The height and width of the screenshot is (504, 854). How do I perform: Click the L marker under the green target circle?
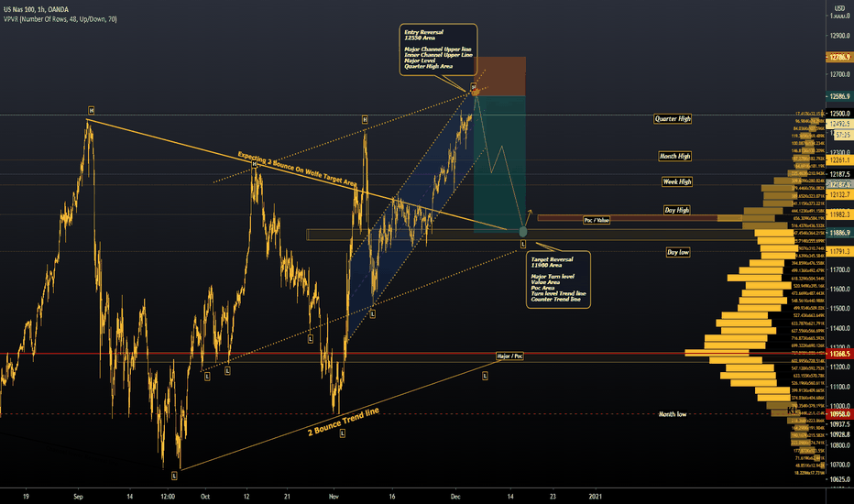(523, 244)
